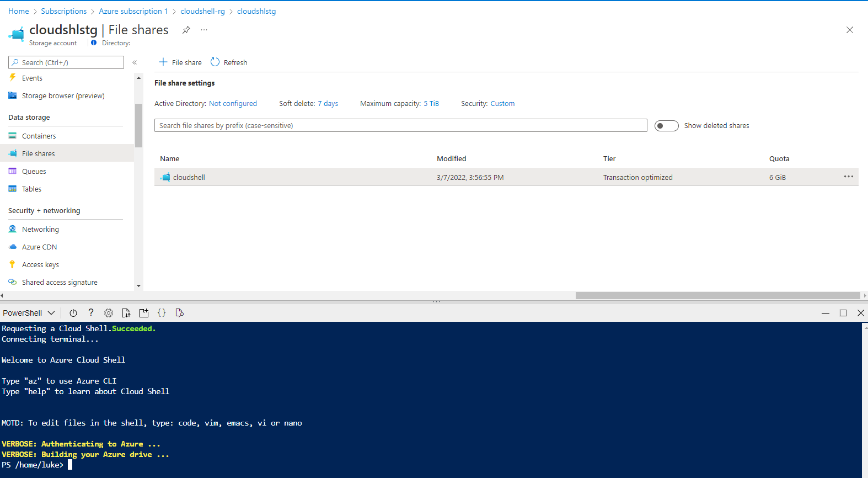Click the Transaction optimized tier cell
The image size is (868, 478).
coord(637,177)
